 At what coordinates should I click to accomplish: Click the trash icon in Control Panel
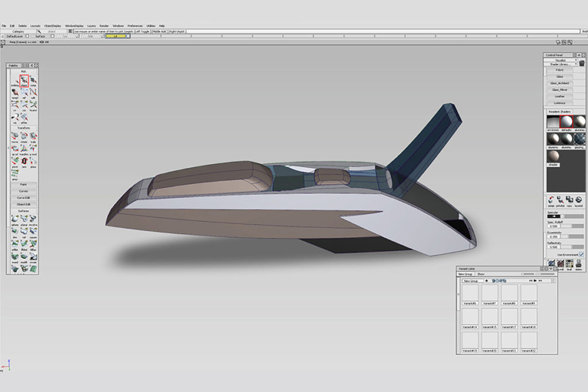click(582, 63)
